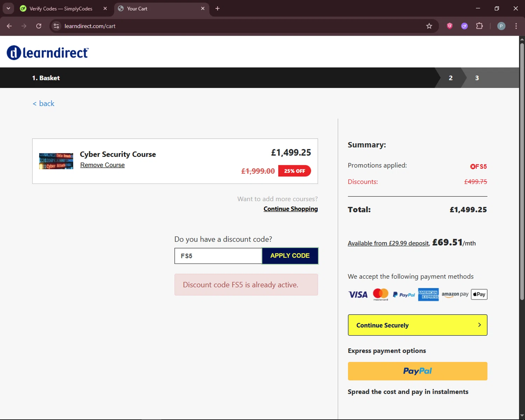Screen dimensions: 525x420
Task: Open the tab search dropdown arrow
Action: 8,8
